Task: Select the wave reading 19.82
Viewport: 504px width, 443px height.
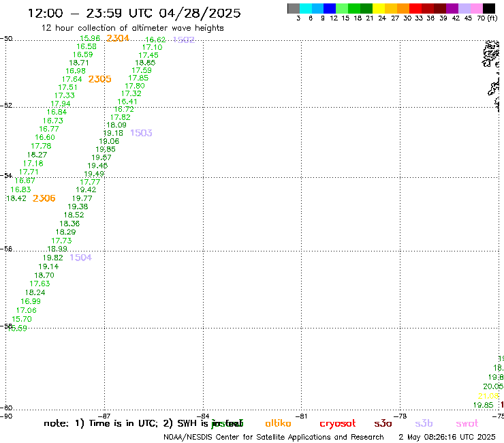Action: pos(53,258)
